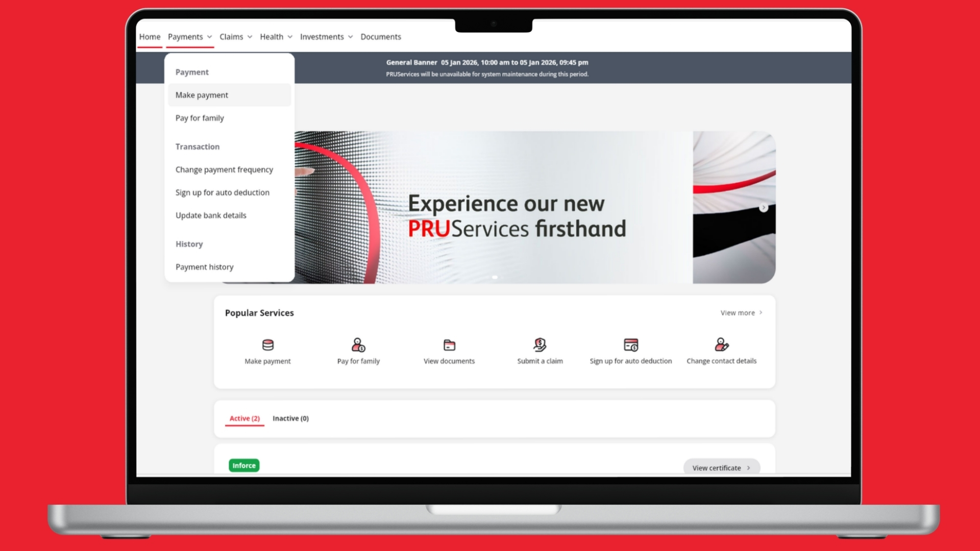Collapse the Payments dropdown menu

point(190,37)
